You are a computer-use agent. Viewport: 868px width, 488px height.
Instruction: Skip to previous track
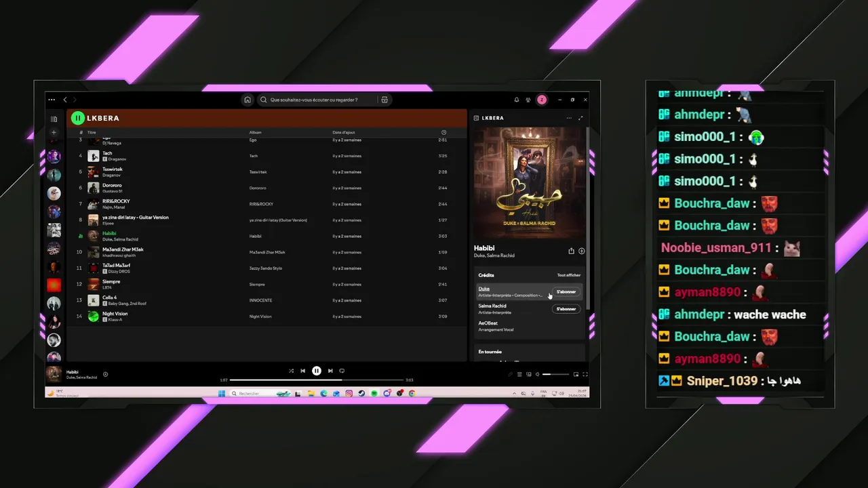tap(303, 371)
